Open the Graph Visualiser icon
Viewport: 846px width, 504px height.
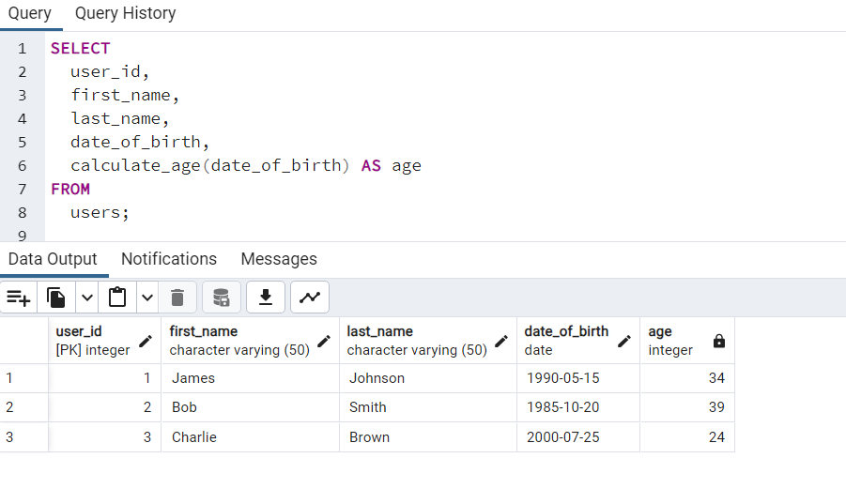tap(310, 298)
